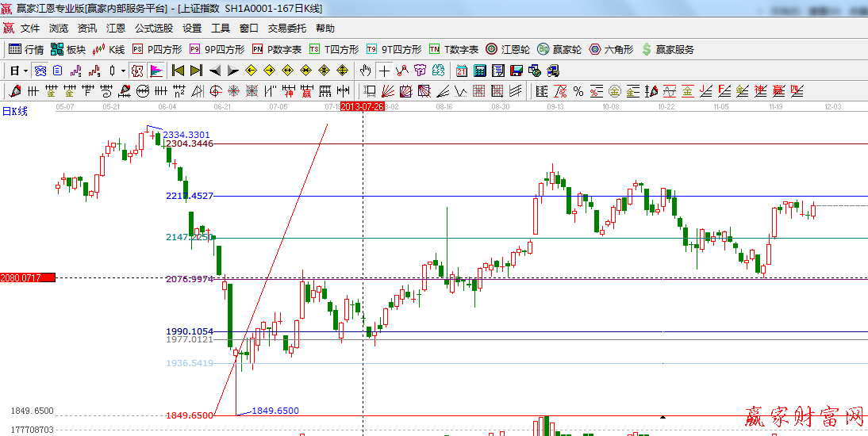Image resolution: width=868 pixels, height=436 pixels.
Task: Expand the candlestick style dropdown arrow
Action: pos(123,71)
